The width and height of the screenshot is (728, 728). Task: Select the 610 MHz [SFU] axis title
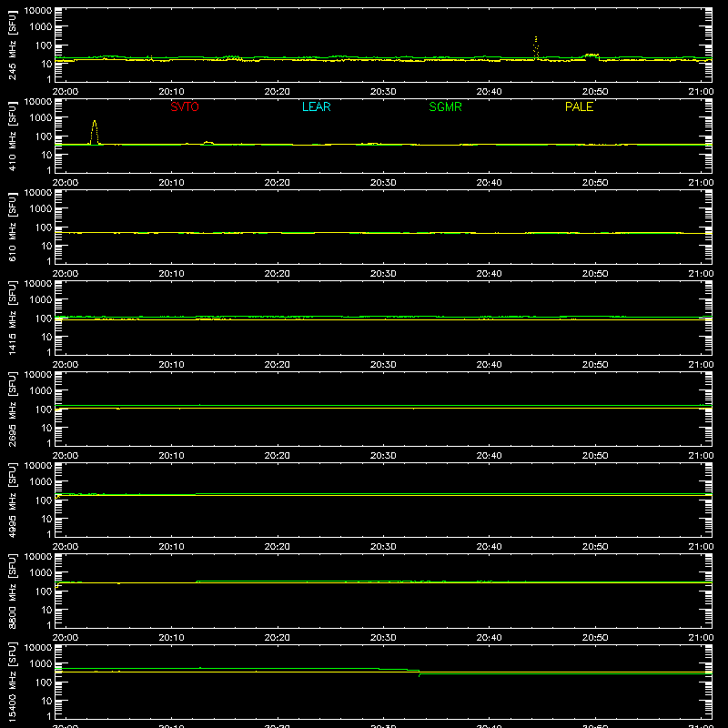click(x=13, y=227)
